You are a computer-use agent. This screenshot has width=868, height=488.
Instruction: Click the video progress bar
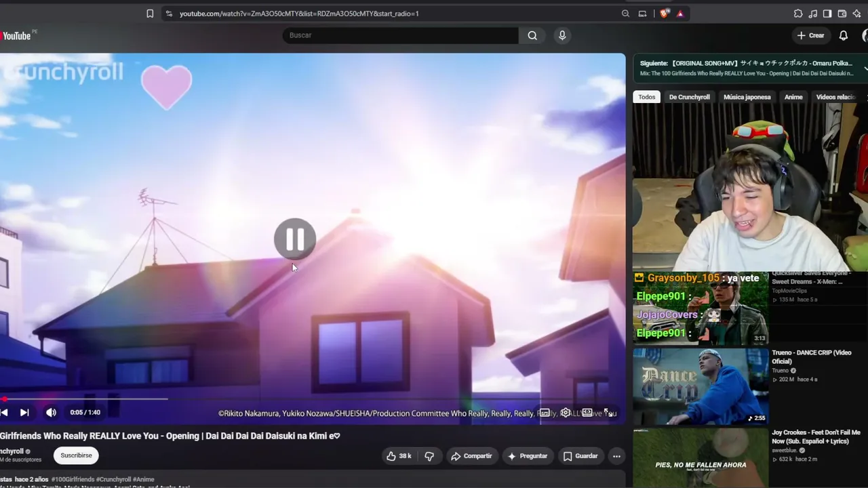(x=313, y=399)
